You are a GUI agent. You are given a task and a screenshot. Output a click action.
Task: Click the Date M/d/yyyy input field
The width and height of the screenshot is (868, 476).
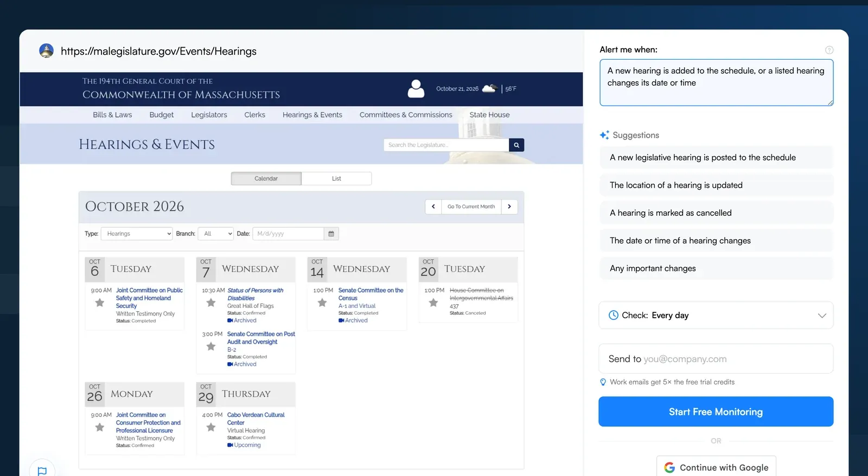coord(288,234)
